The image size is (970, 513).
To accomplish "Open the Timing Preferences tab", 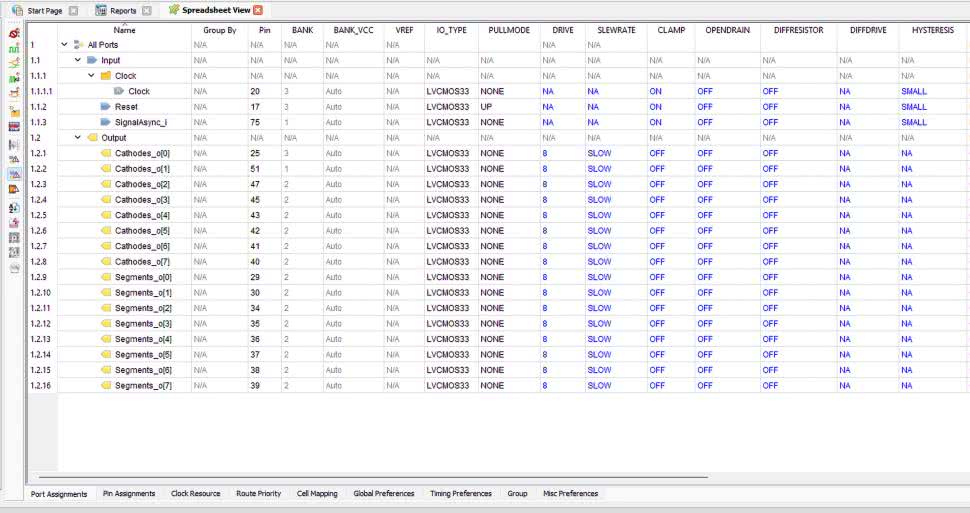I will 460,494.
